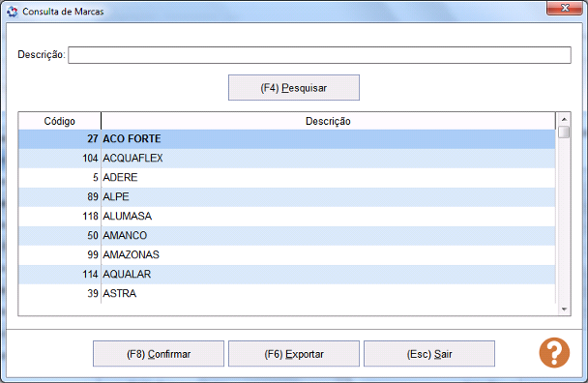Image resolution: width=588 pixels, height=383 pixels.
Task: Select the ACO FORTE row
Action: coord(287,139)
